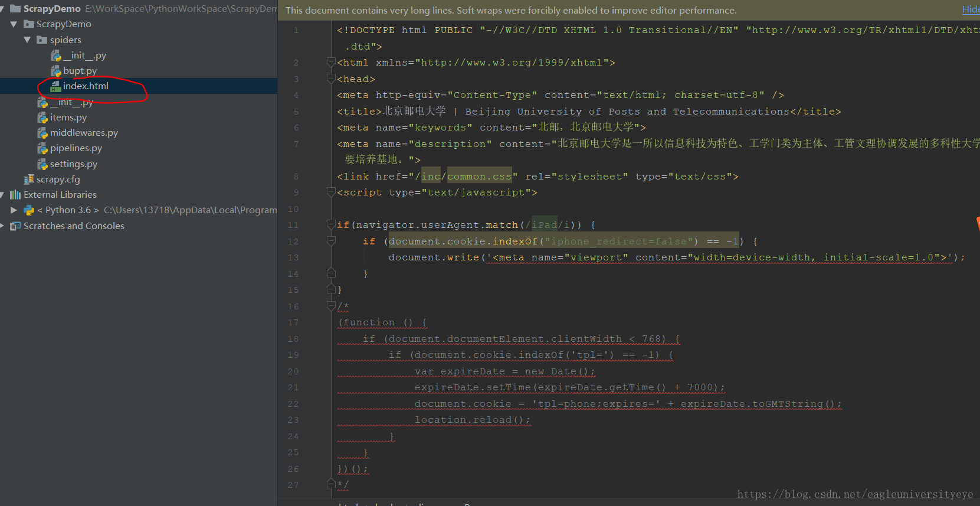Image resolution: width=980 pixels, height=506 pixels.
Task: Click the settings.py file icon
Action: [42, 164]
